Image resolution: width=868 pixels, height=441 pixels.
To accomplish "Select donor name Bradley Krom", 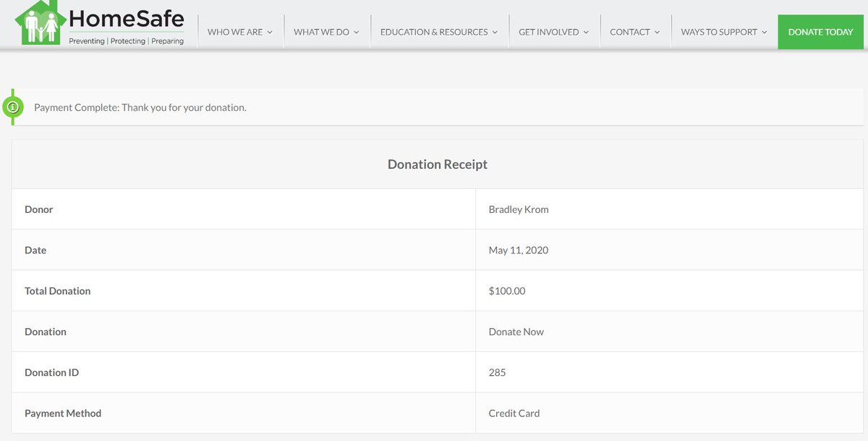I will 519,209.
